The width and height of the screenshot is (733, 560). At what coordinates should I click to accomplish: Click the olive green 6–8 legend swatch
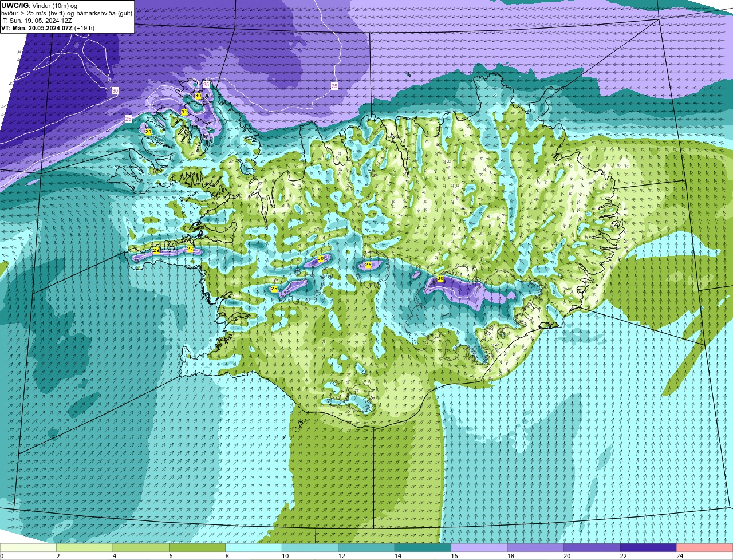197,548
